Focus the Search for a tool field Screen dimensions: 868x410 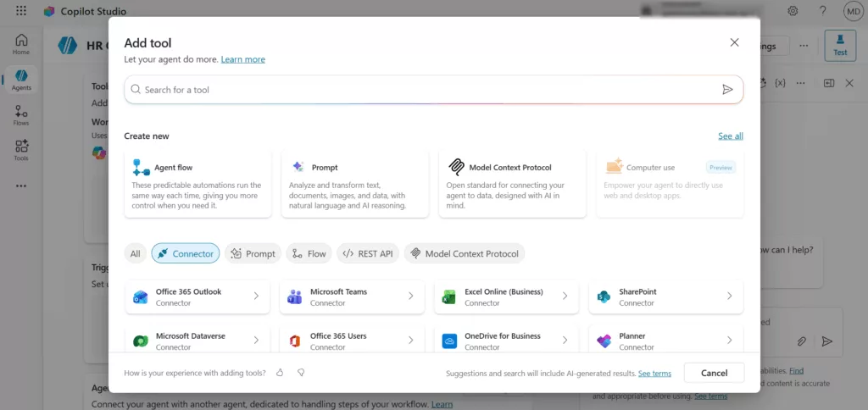click(433, 90)
